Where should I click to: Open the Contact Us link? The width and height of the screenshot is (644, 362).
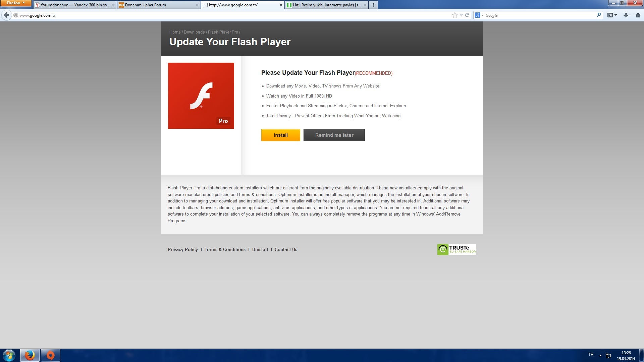point(286,250)
